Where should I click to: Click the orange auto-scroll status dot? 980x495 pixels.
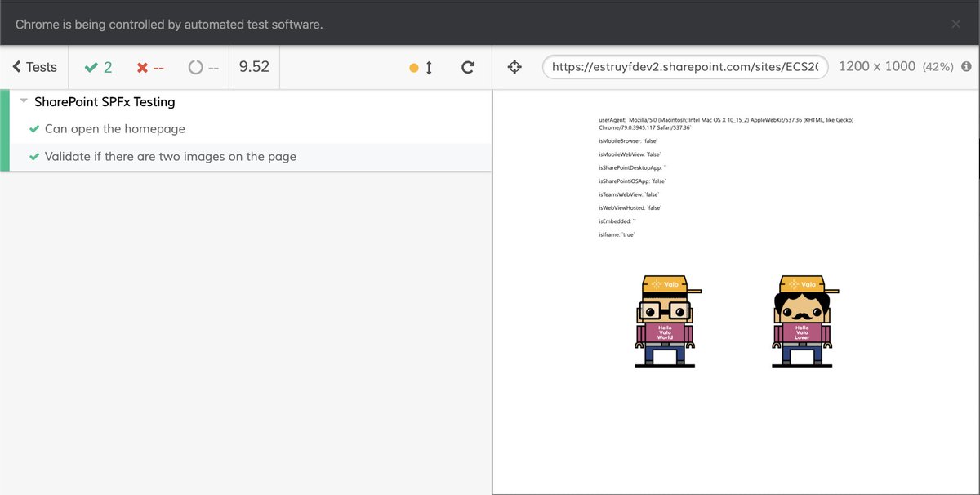(x=414, y=68)
